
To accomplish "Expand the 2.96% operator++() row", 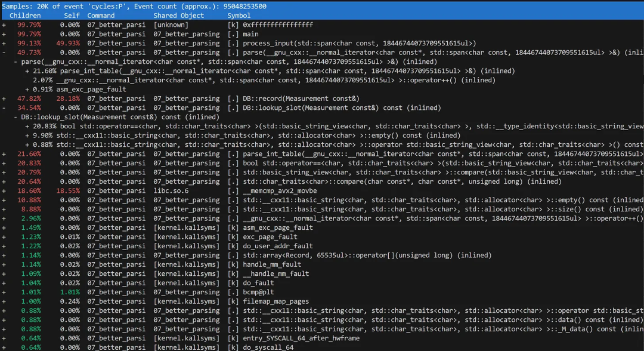I will tap(4, 218).
